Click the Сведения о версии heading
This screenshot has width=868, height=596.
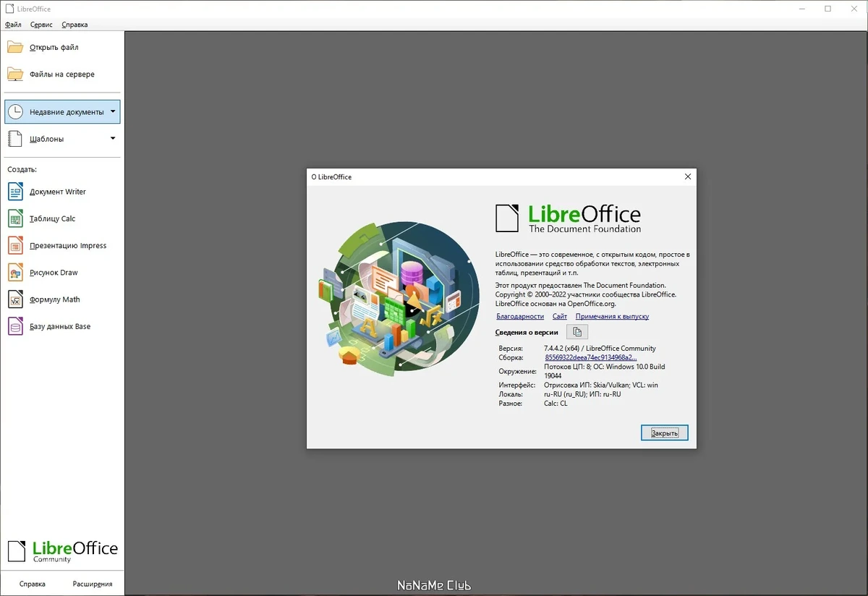pos(527,332)
